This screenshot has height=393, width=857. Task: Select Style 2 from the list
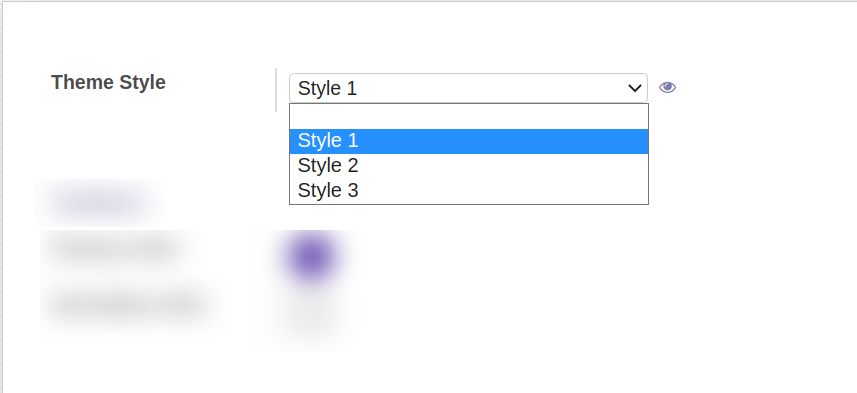468,166
